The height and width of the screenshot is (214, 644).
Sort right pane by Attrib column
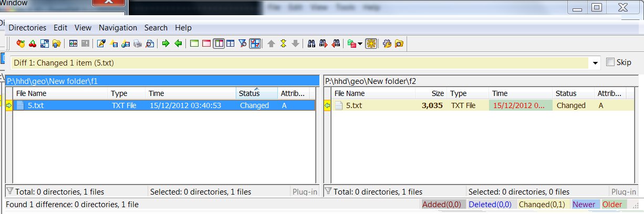610,93
